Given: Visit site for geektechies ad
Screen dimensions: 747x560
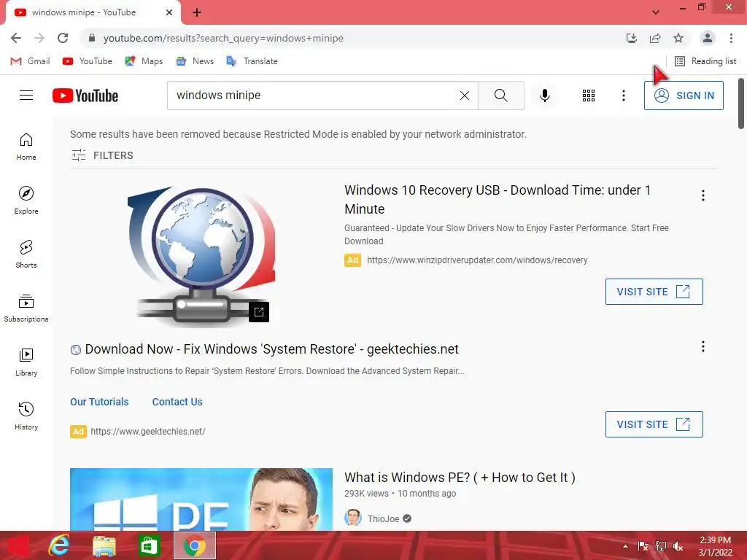Looking at the screenshot, I should (654, 424).
